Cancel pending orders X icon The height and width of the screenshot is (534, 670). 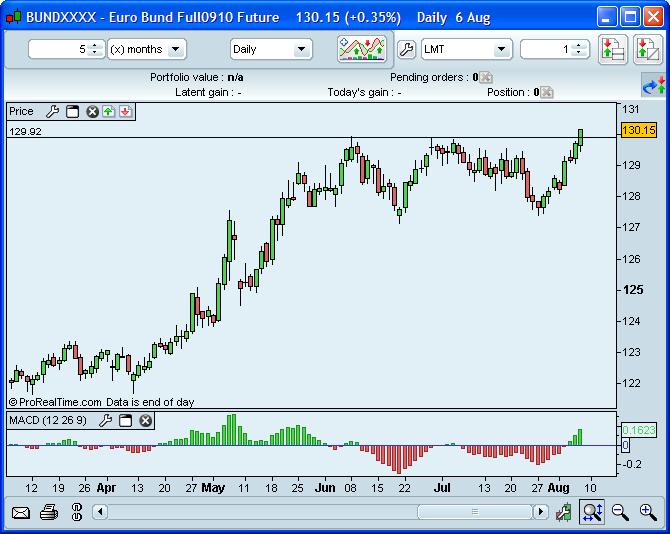point(486,78)
